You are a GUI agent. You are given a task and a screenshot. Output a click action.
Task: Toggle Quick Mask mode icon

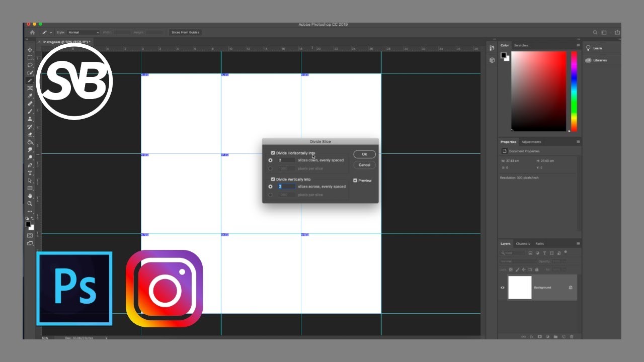30,235
